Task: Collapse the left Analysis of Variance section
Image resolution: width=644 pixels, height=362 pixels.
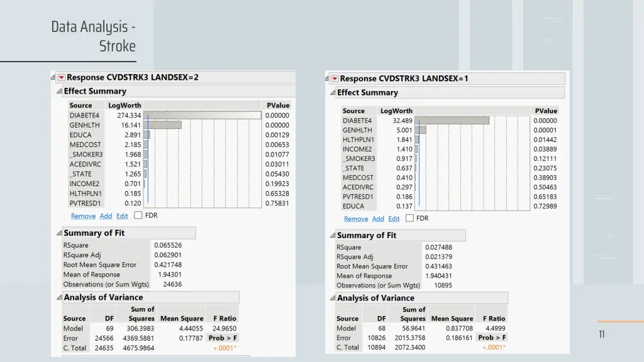Action: click(x=59, y=297)
